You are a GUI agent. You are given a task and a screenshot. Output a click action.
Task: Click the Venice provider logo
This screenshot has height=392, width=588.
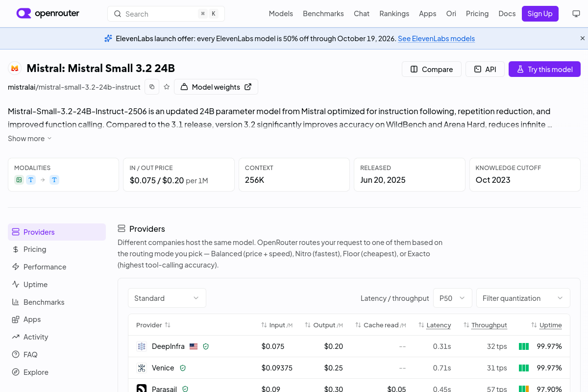click(142, 368)
